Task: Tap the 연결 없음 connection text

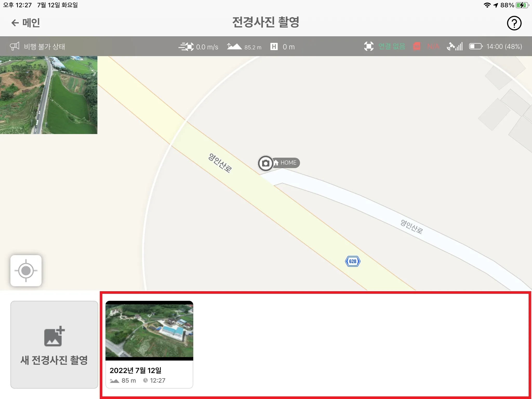Action: pos(392,46)
